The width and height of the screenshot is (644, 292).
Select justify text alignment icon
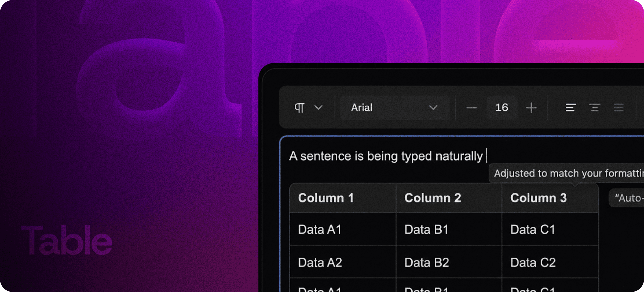pyautogui.click(x=619, y=108)
